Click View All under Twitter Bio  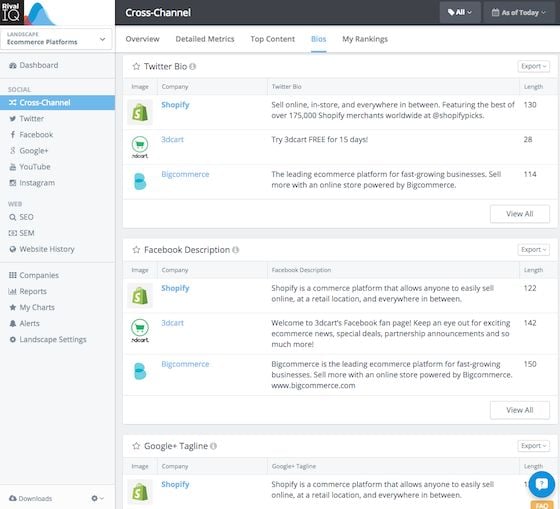coord(520,214)
